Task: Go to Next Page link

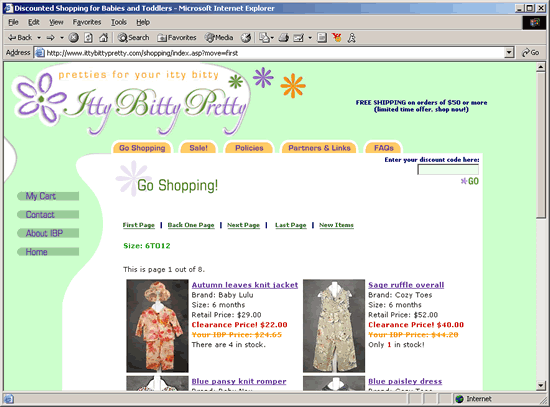Action: point(243,225)
